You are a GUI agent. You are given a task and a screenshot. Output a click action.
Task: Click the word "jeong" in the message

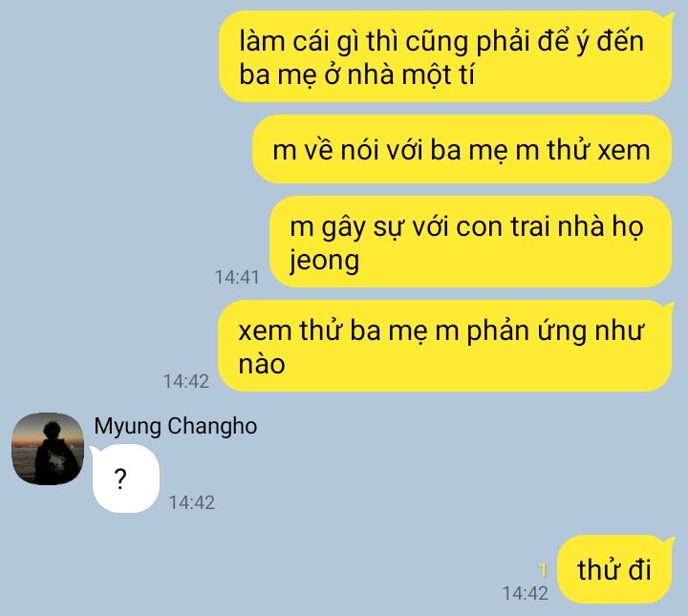click(x=324, y=262)
